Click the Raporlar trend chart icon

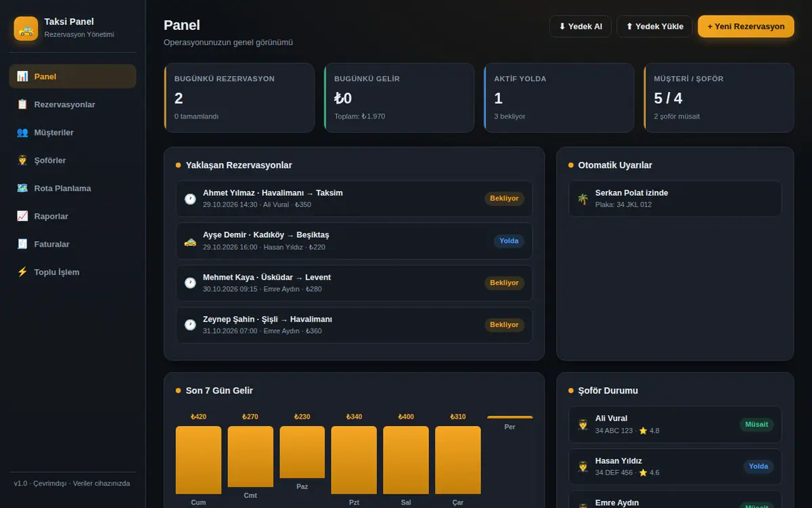(x=22, y=216)
